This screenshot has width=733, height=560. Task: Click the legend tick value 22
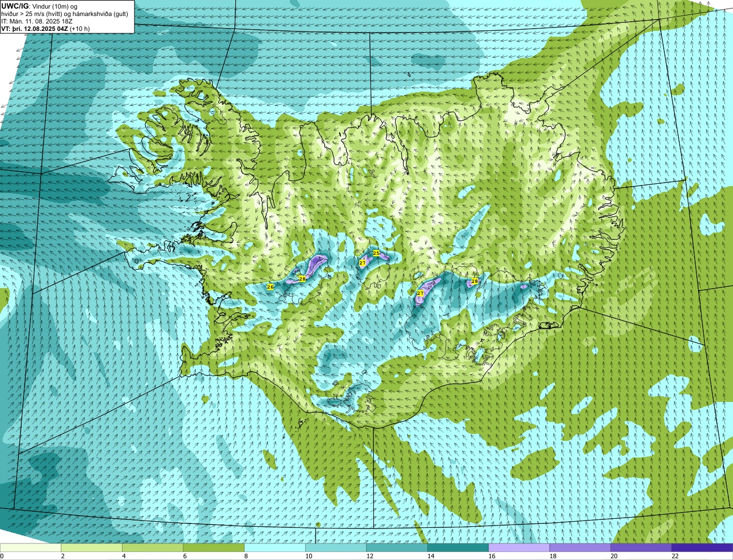[x=675, y=556]
